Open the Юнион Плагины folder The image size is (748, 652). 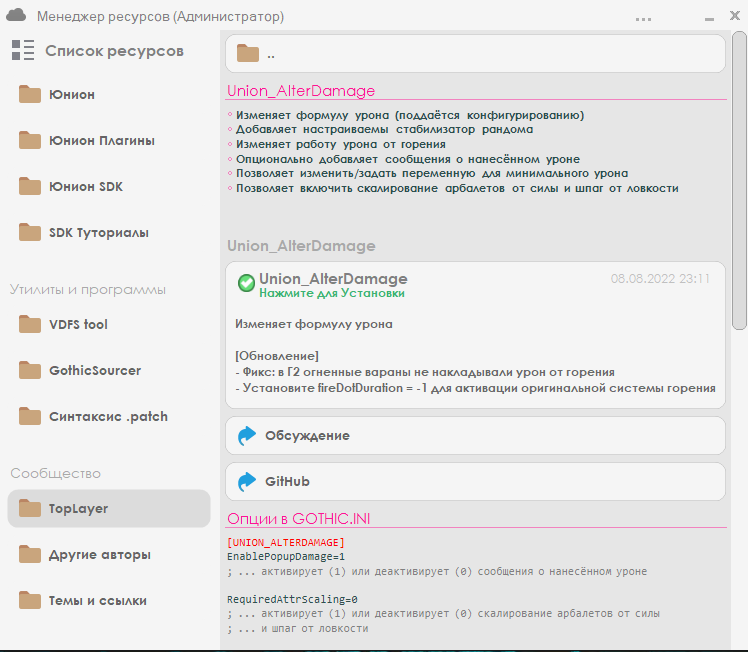[x=109, y=141]
